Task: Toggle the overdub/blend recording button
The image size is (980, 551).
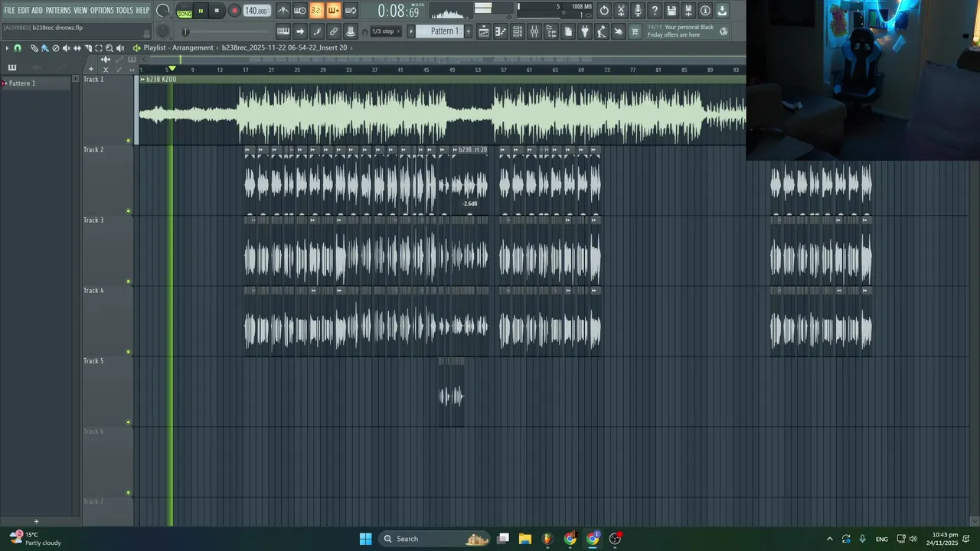Action: (x=333, y=11)
